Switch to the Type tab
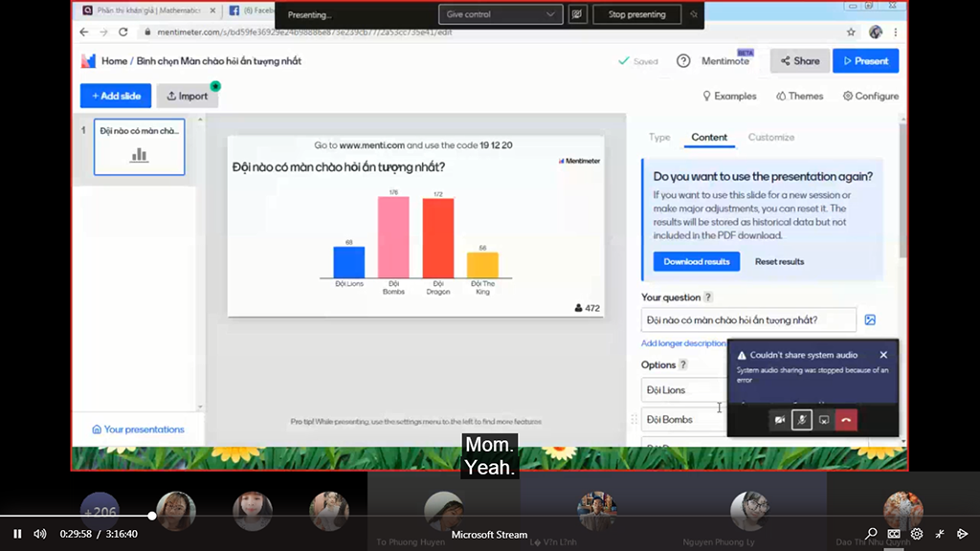The image size is (980, 551). (x=659, y=138)
